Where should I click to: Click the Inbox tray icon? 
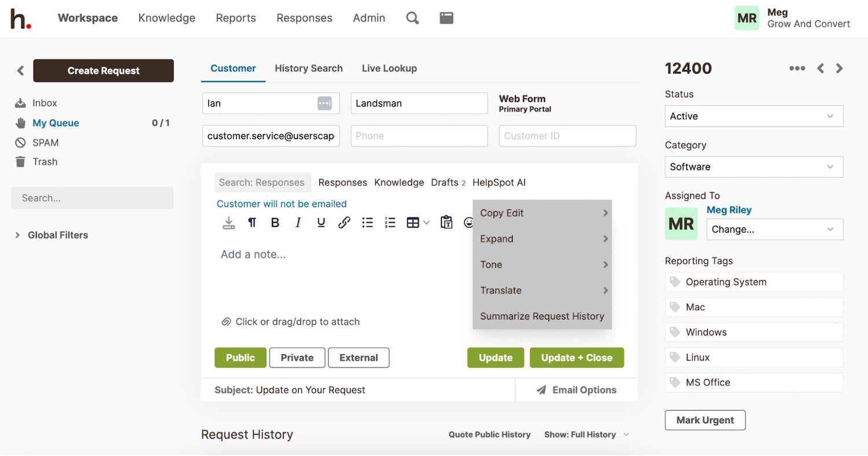click(20, 103)
